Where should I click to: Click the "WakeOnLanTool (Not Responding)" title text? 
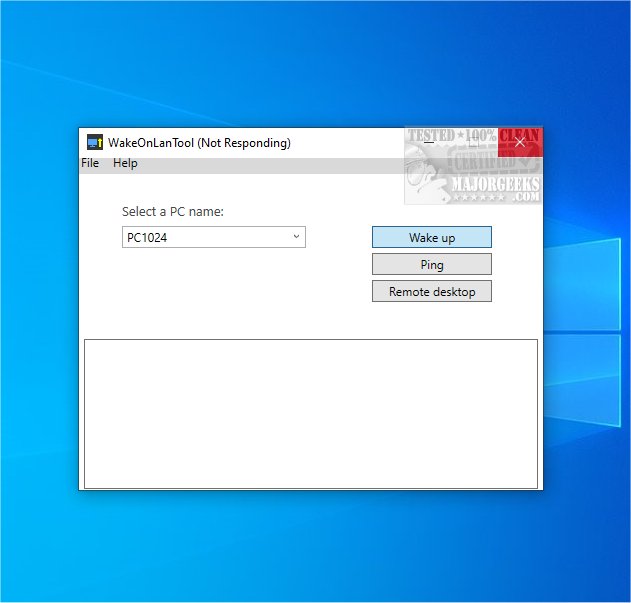coord(199,143)
